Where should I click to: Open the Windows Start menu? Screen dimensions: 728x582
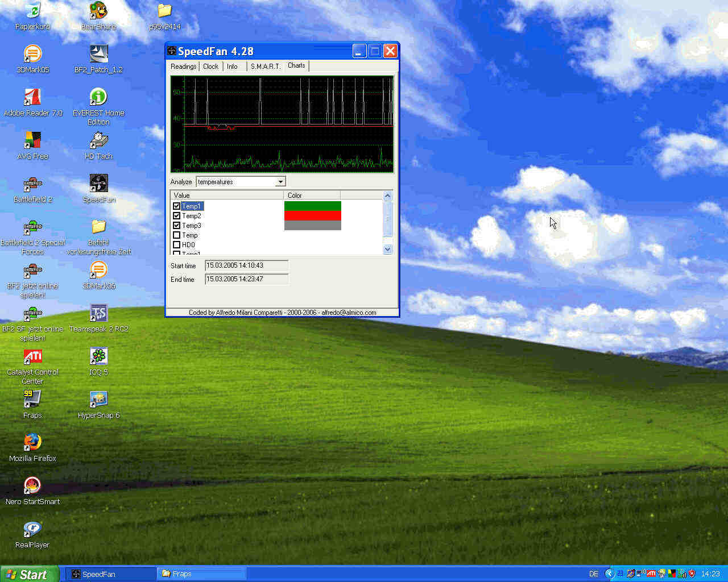click(29, 574)
